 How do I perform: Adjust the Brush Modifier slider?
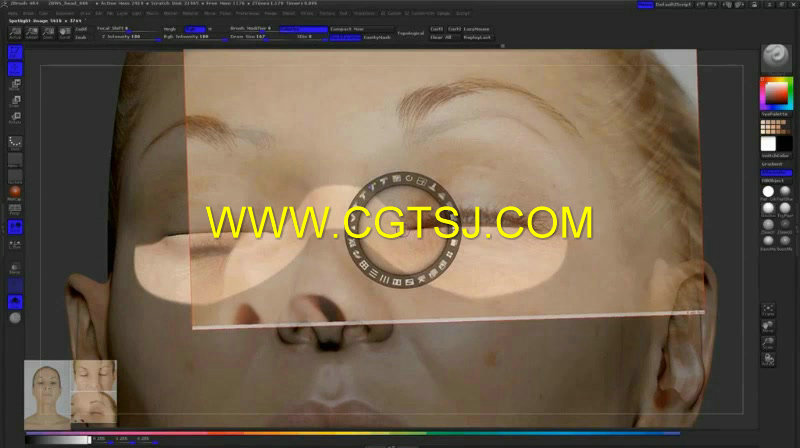point(253,29)
